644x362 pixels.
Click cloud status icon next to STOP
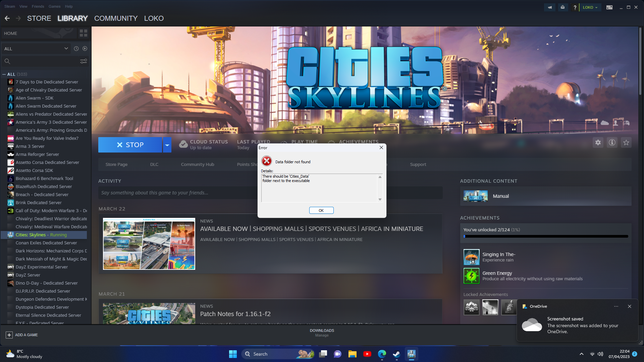tap(183, 144)
